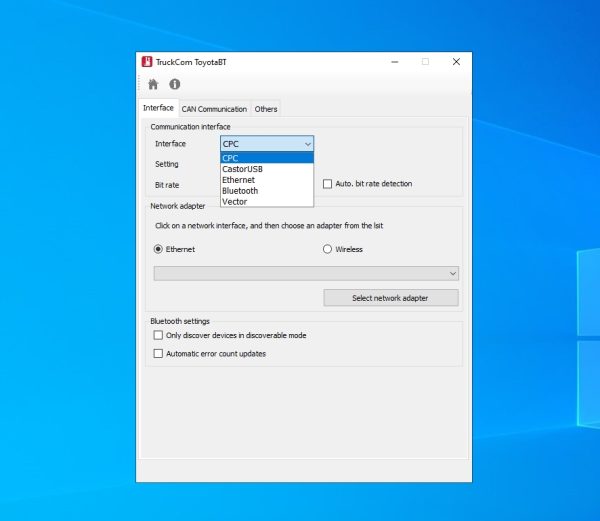Click the Home icon in the toolbar

pyautogui.click(x=153, y=84)
